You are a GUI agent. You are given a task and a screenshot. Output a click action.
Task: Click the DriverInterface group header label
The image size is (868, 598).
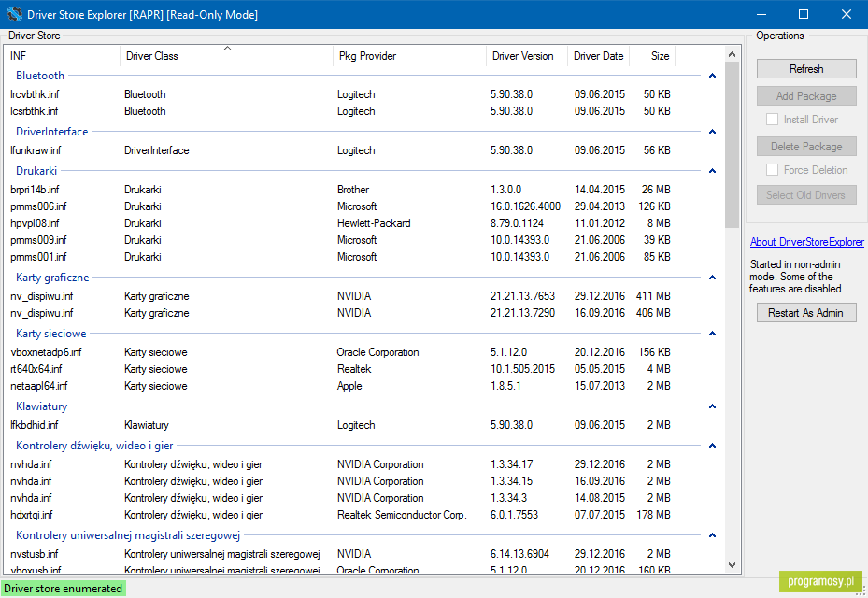[x=52, y=131]
